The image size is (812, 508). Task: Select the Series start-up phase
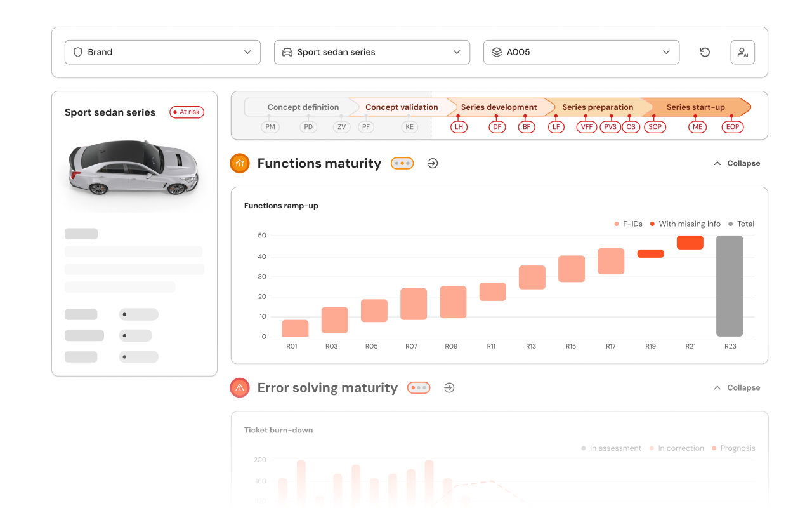[x=695, y=107]
